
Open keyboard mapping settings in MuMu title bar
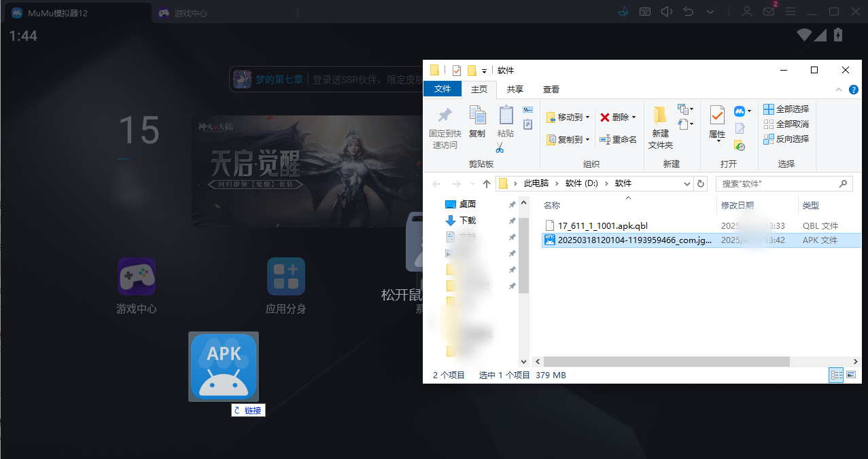644,12
